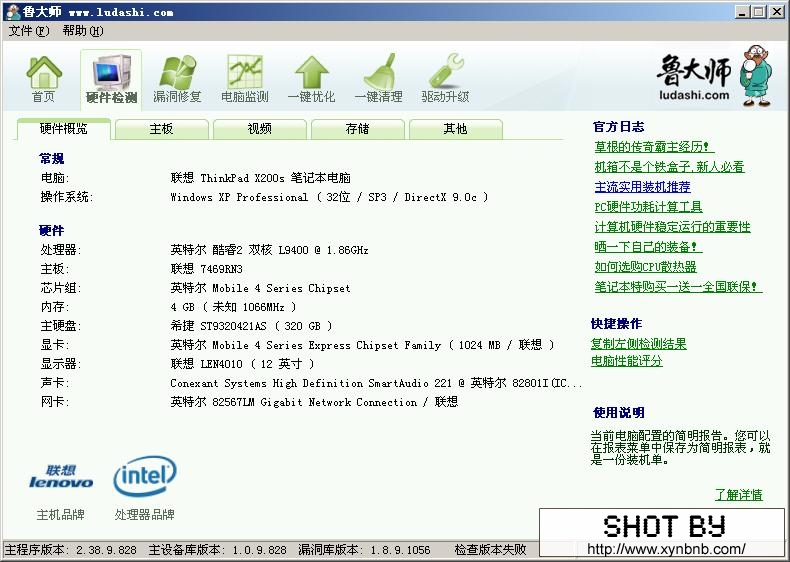Open link 计算机硬件稳定运行的重要性
The height and width of the screenshot is (562, 790).
tap(672, 227)
